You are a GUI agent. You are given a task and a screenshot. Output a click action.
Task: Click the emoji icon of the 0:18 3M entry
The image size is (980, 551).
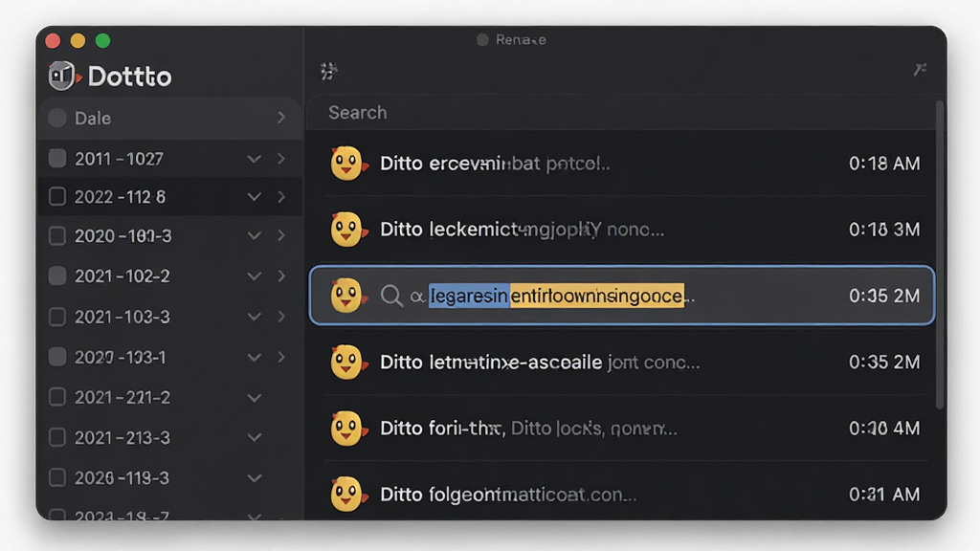click(x=348, y=230)
